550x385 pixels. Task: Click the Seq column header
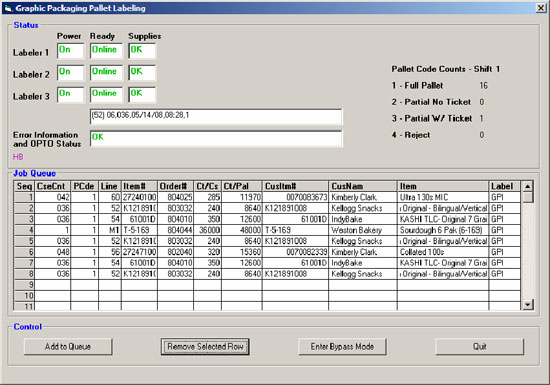[x=24, y=186]
